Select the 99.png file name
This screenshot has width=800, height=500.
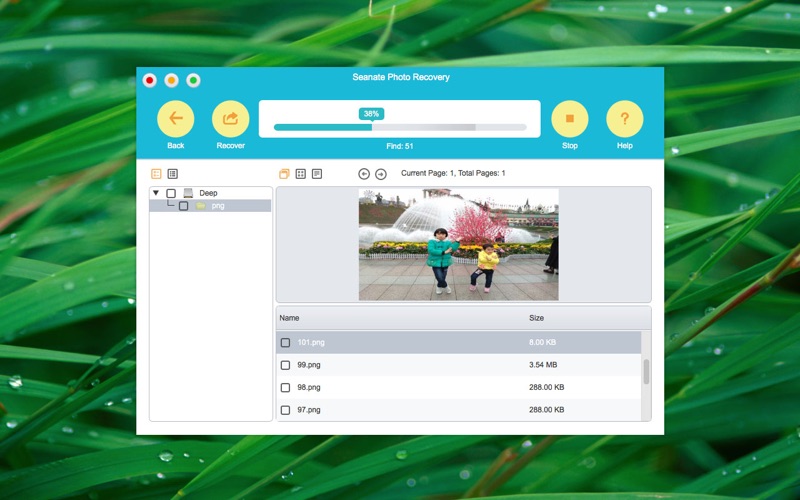point(309,365)
